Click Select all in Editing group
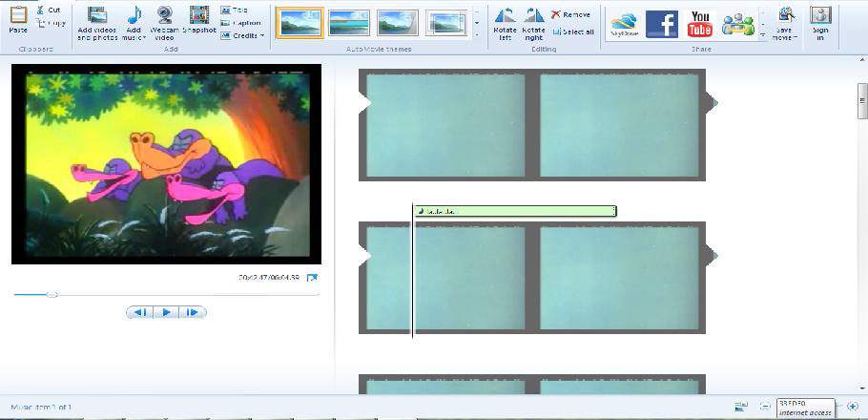 [573, 31]
